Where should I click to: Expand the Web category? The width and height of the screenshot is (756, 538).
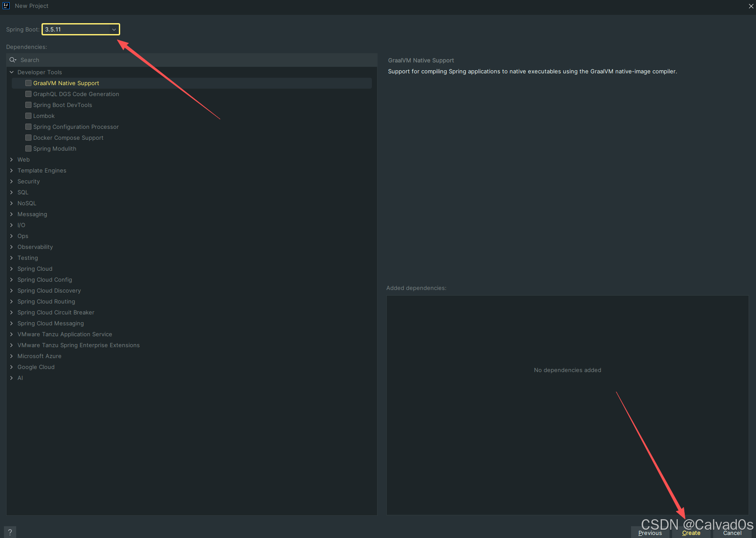(12, 159)
